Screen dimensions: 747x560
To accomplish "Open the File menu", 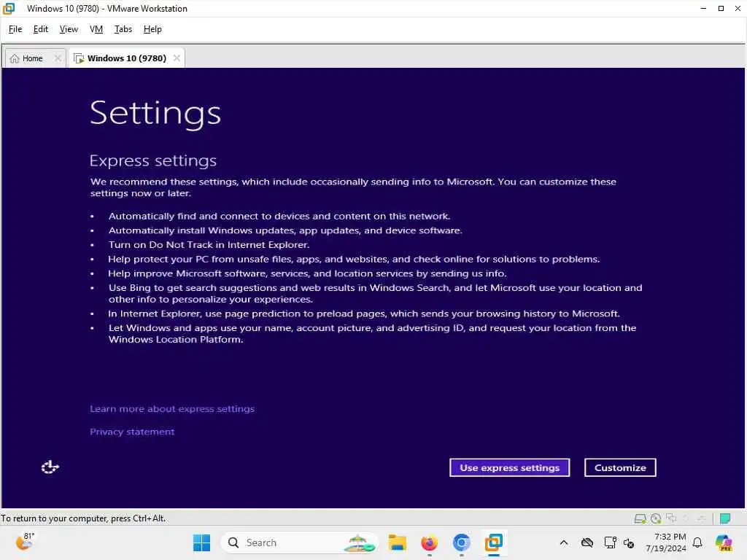I will tap(15, 29).
